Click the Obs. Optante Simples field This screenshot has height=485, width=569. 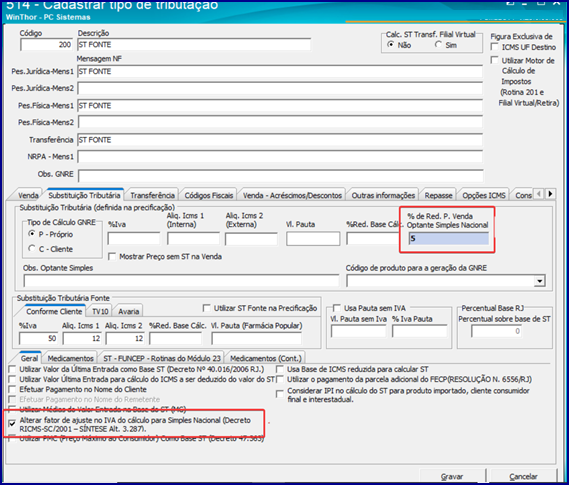[x=181, y=281]
